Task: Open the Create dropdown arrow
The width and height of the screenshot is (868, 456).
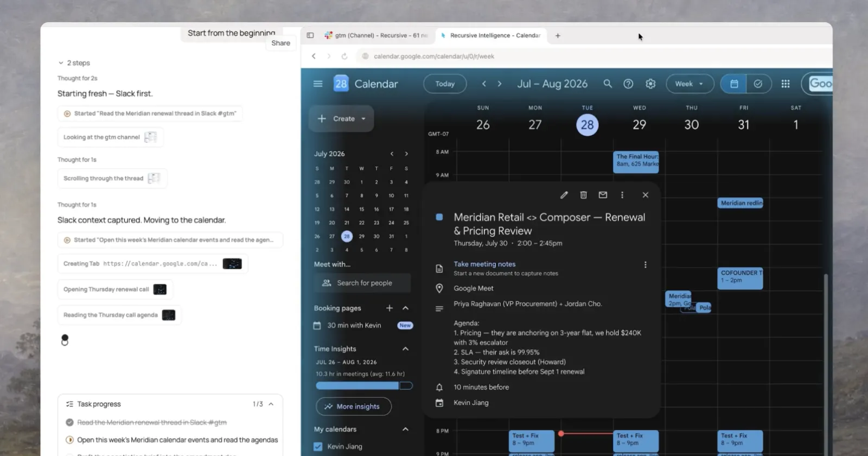Action: [363, 118]
